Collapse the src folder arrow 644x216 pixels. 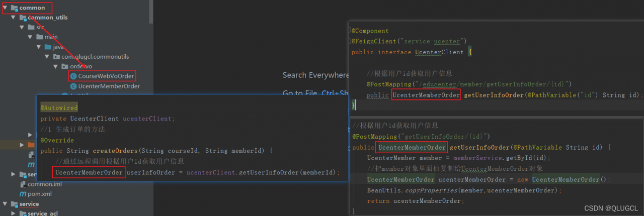(x=22, y=27)
